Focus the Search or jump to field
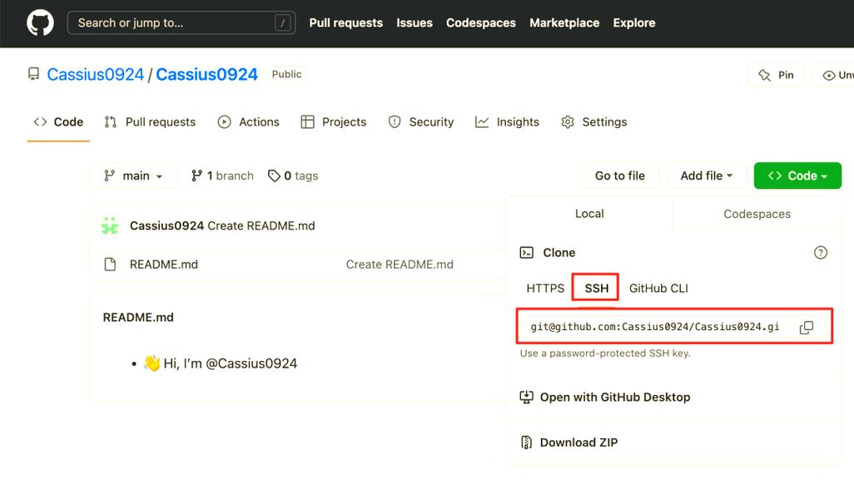The image size is (854, 504). click(181, 22)
